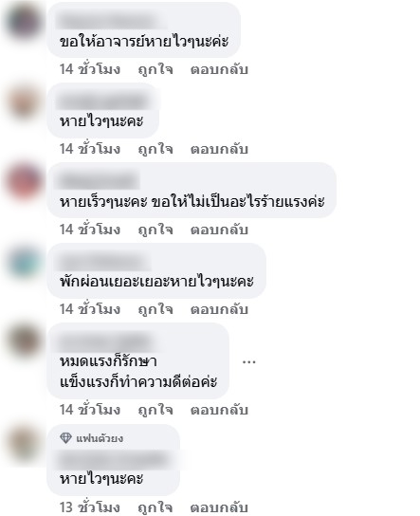The height and width of the screenshot is (516, 420).
Task: Open the teal avatar of the fourth commenter
Action: click(23, 263)
